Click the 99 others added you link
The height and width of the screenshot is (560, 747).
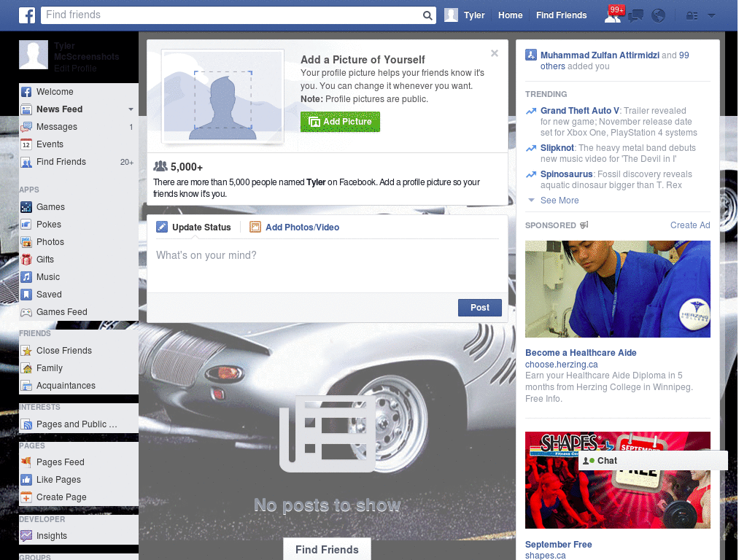coord(614,61)
